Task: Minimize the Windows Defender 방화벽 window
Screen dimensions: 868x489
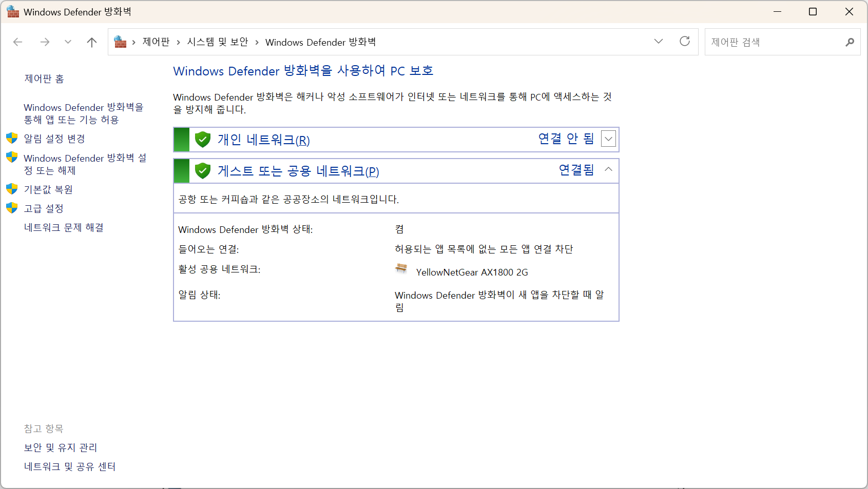Action: [x=778, y=11]
